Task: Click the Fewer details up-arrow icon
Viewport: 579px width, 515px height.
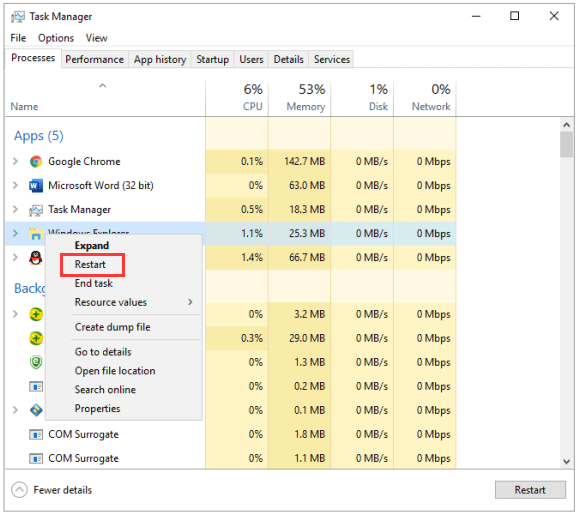Action: point(19,490)
